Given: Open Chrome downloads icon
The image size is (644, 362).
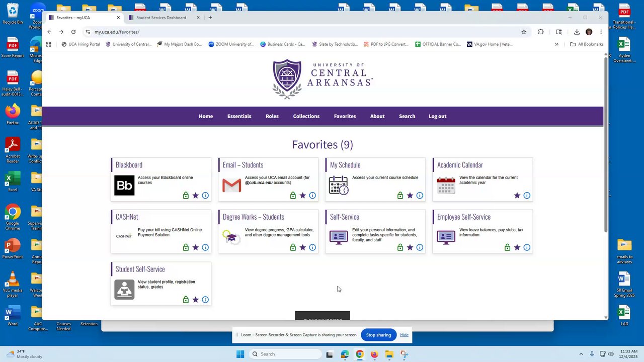Looking at the screenshot, I should [577, 32].
